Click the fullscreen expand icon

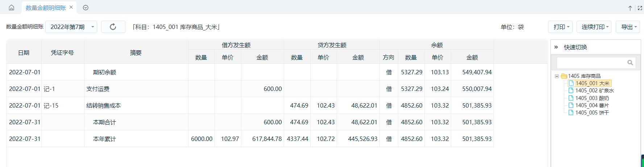(x=640, y=8)
